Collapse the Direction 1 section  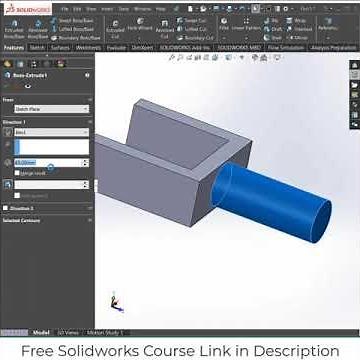pyautogui.click(x=89, y=122)
